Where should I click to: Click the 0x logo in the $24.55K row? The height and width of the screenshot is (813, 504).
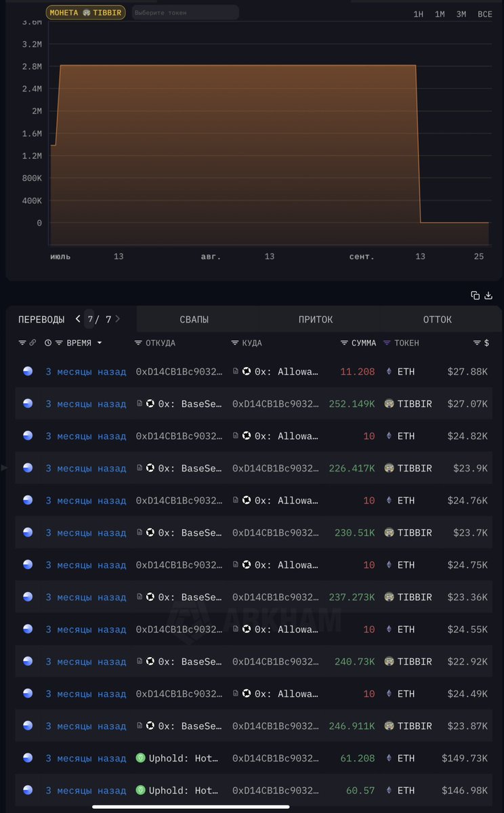pos(247,629)
